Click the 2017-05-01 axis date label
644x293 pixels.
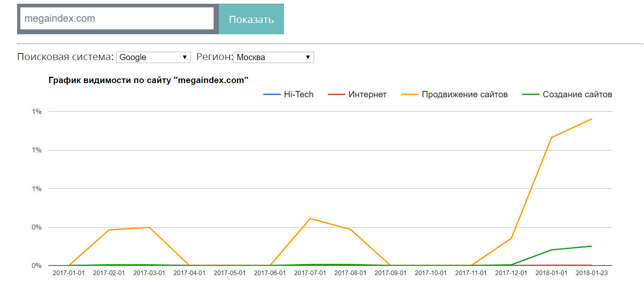230,273
